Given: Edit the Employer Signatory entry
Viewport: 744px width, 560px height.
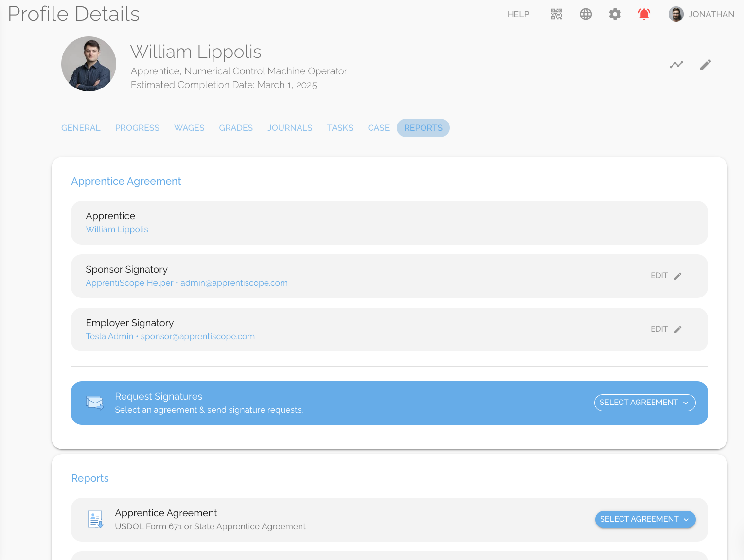Looking at the screenshot, I should coord(666,329).
